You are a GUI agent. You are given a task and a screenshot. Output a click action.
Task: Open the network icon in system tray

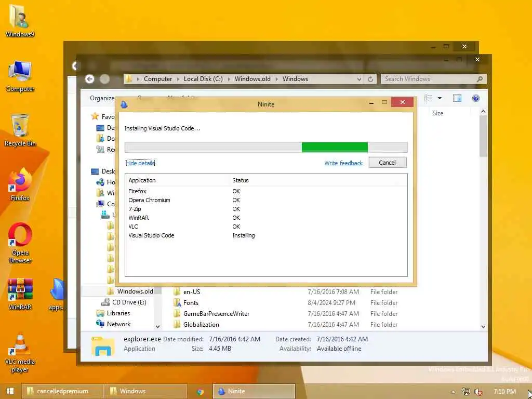click(466, 392)
